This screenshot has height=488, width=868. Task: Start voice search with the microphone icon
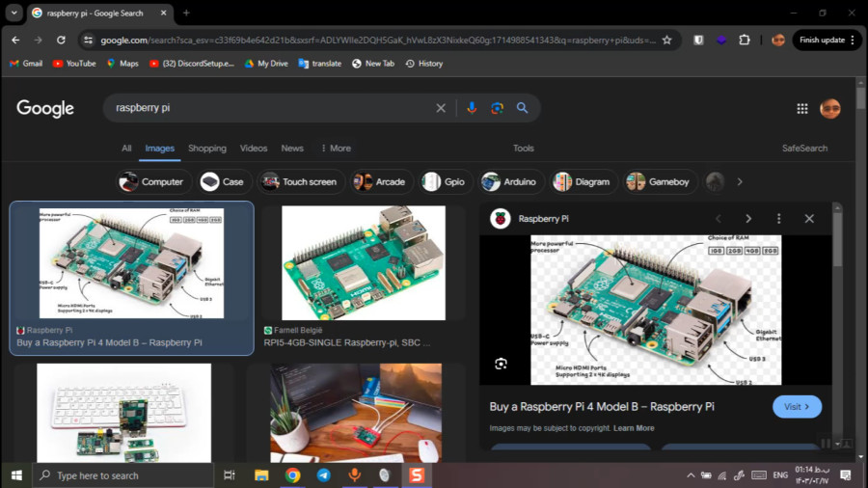[472, 108]
